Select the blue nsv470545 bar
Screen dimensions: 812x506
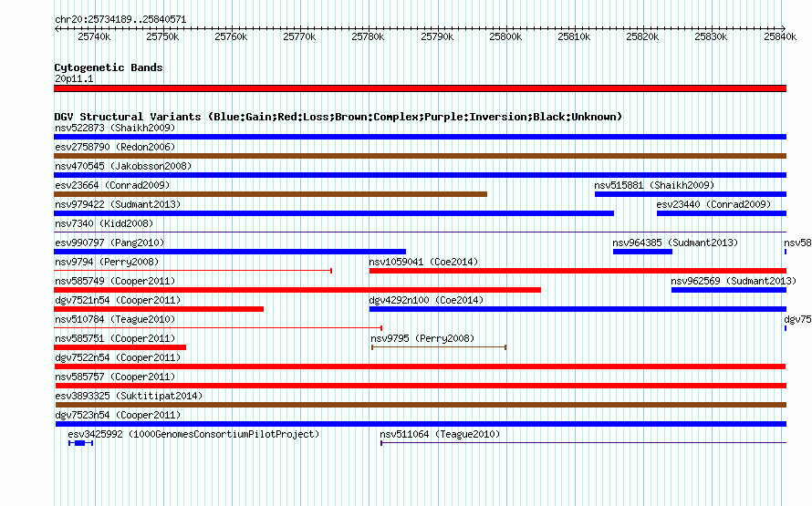tap(420, 175)
